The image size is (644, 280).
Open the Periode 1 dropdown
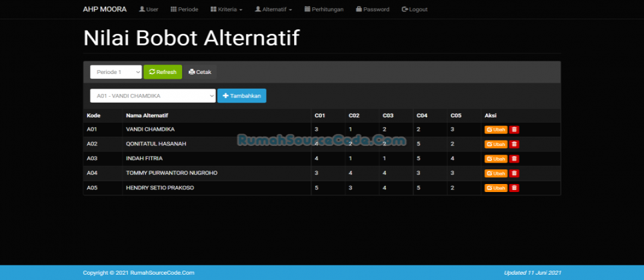coord(116,72)
